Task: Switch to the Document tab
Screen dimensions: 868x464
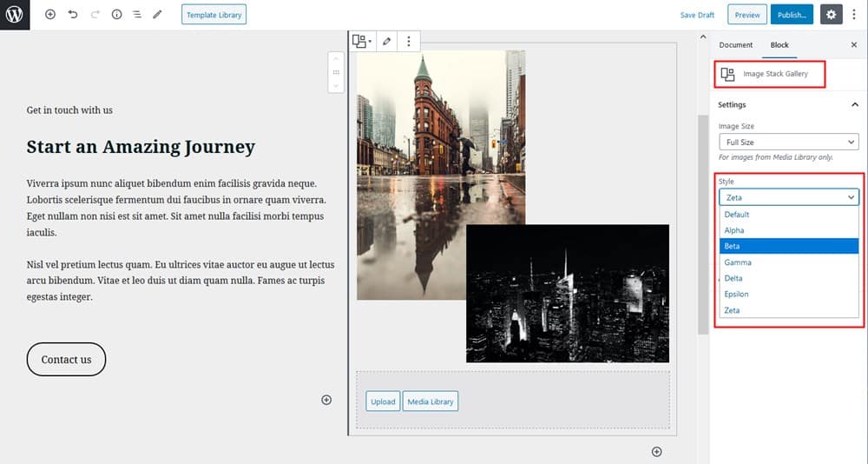Action: point(736,45)
